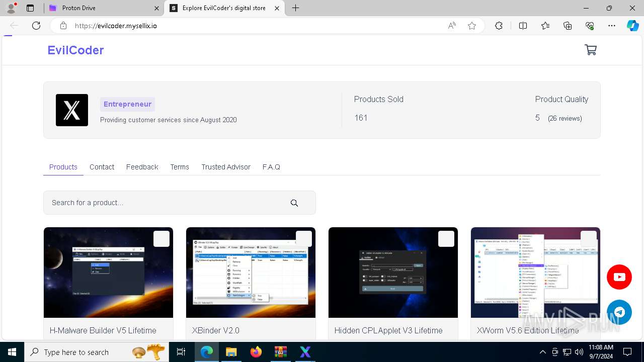Open volume control in tray
644x362 pixels.
click(x=579, y=352)
